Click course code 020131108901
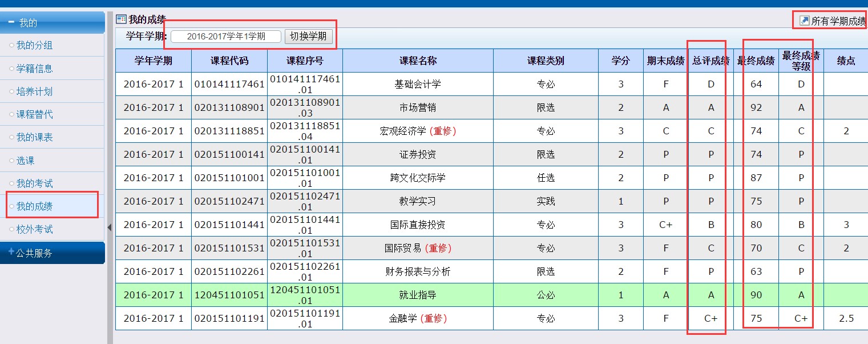Image resolution: width=868 pixels, height=344 pixels. pyautogui.click(x=229, y=108)
